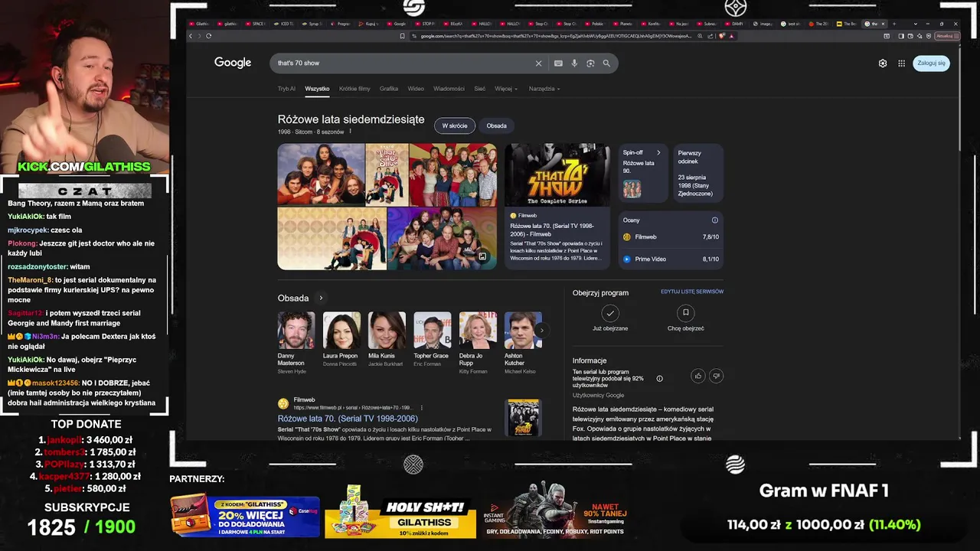The width and height of the screenshot is (980, 551).
Task: Open Mila Kunis cast photo
Action: [387, 331]
